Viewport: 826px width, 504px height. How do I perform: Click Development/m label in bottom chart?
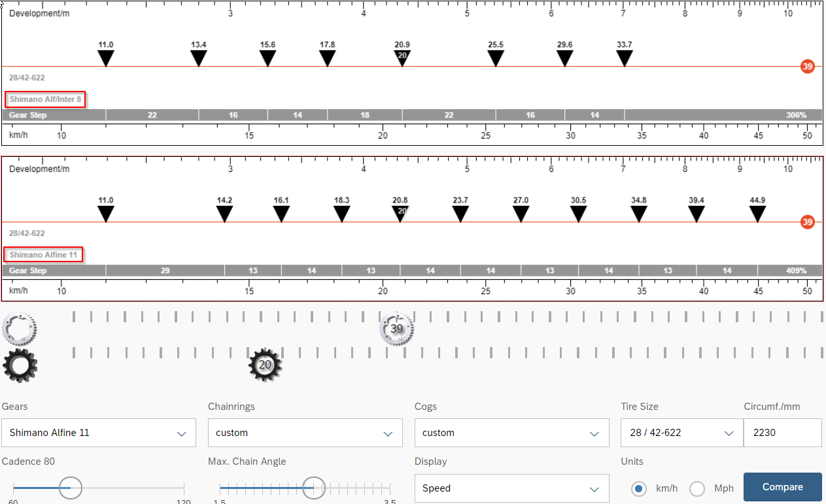(x=39, y=169)
